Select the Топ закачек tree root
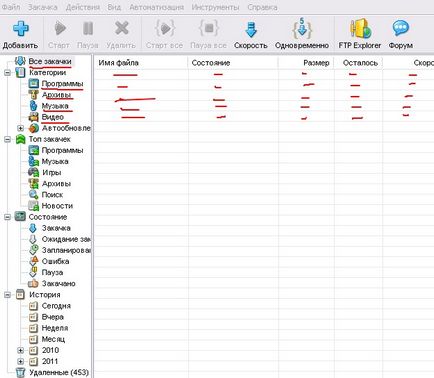This screenshot has height=378, width=434. pyautogui.click(x=49, y=139)
